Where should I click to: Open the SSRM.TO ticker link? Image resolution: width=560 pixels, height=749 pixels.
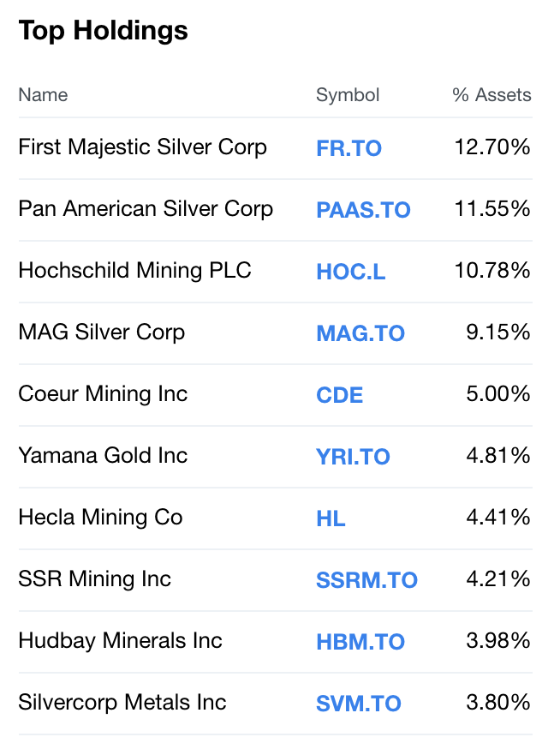[x=366, y=579]
